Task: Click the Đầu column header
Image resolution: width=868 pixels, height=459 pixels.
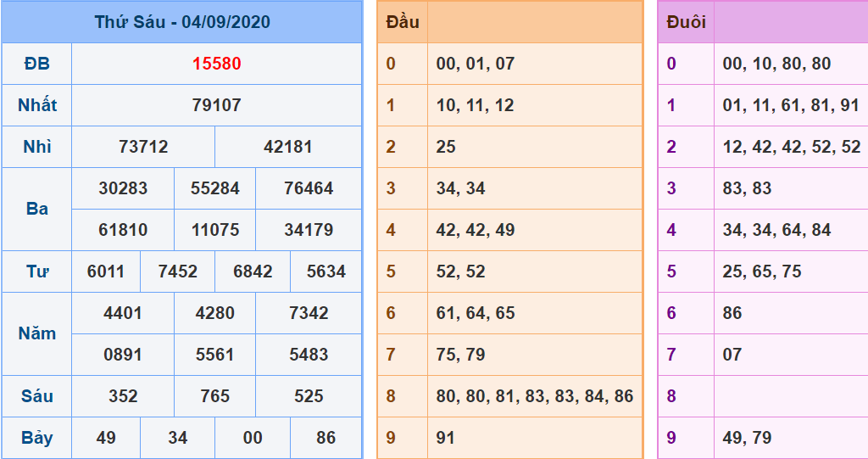Action: (403, 22)
